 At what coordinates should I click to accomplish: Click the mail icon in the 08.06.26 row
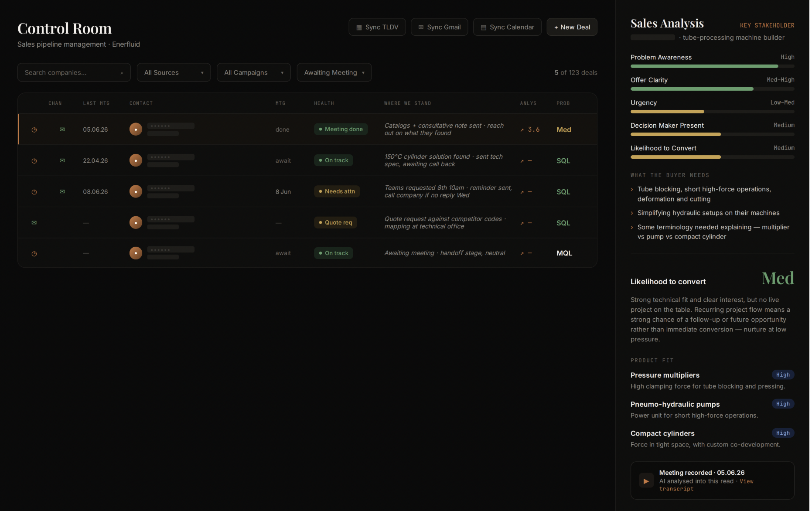coord(62,191)
